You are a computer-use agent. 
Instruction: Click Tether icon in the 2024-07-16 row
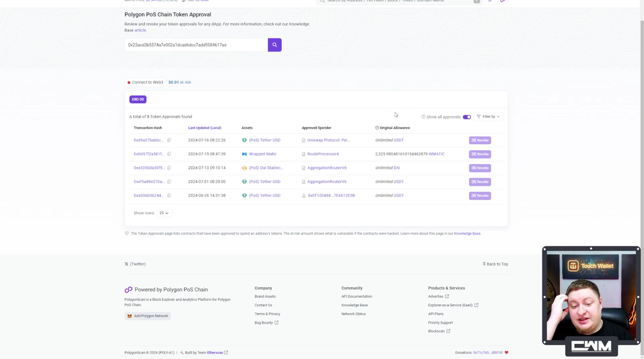click(244, 140)
